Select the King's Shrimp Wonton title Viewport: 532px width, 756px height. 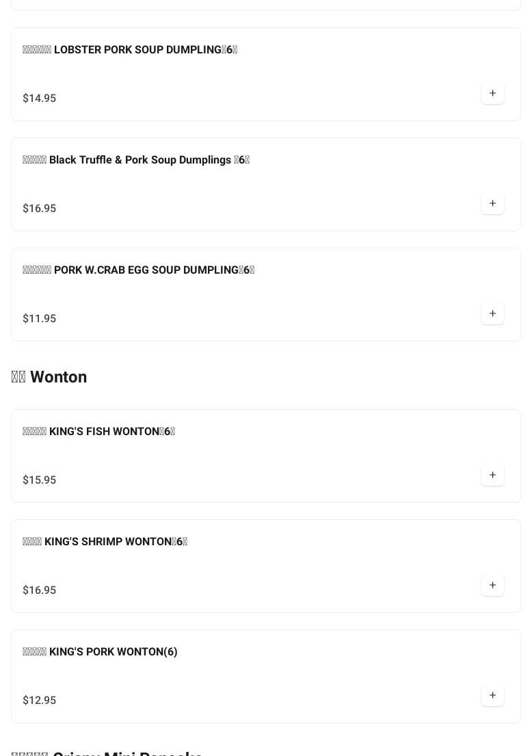pyautogui.click(x=105, y=542)
